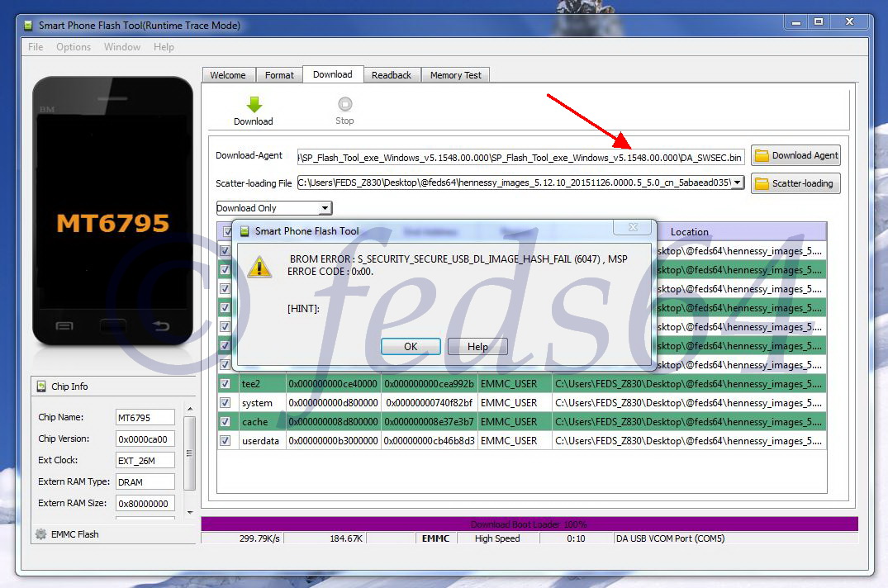Open the Download Only mode dropdown
Viewport: 888px width, 588px height.
[325, 208]
